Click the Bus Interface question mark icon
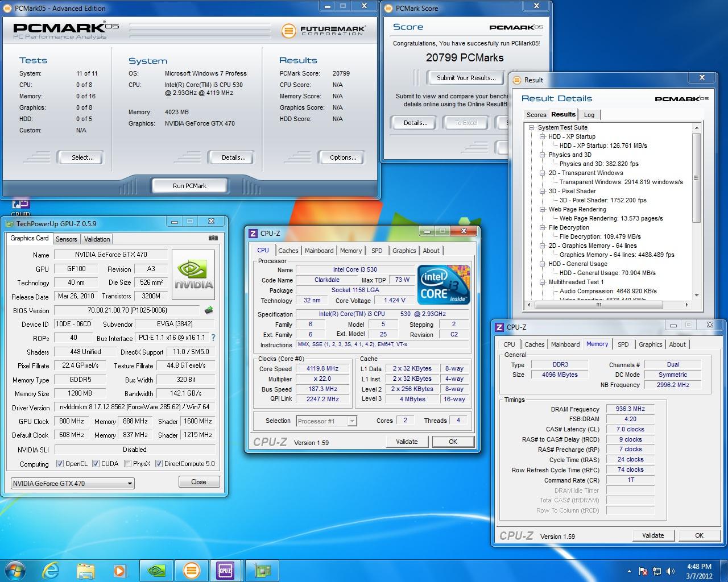728x582 pixels. click(213, 338)
